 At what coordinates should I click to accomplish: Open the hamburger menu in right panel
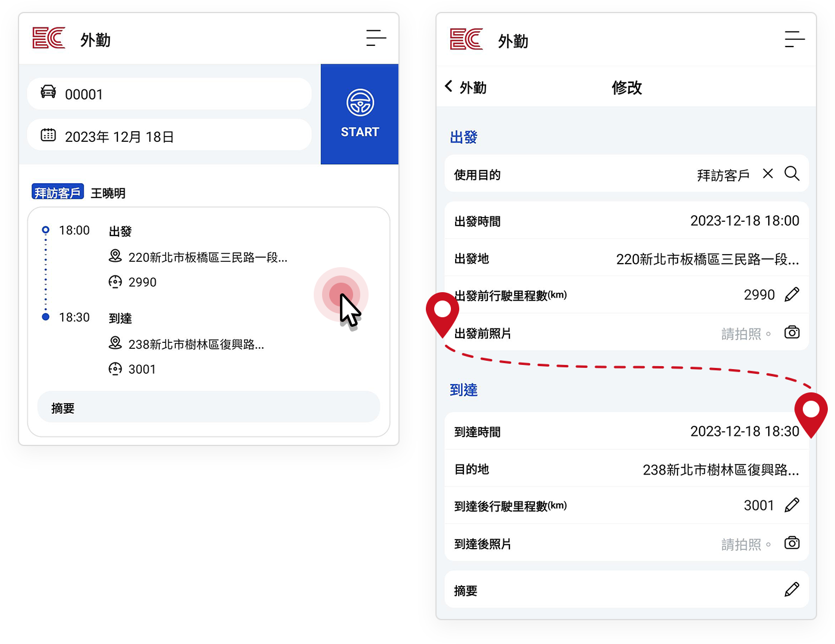point(794,39)
